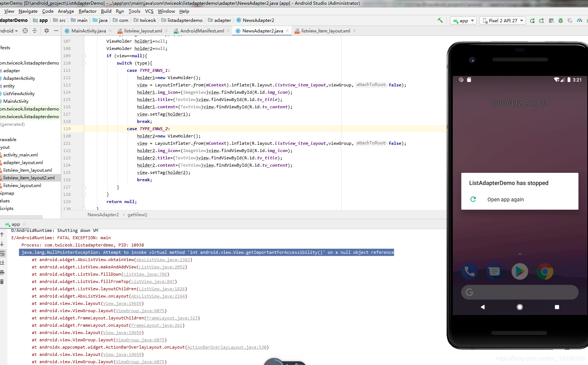The height and width of the screenshot is (365, 588).
Task: Open the app run configuration dropdown
Action: (x=463, y=20)
